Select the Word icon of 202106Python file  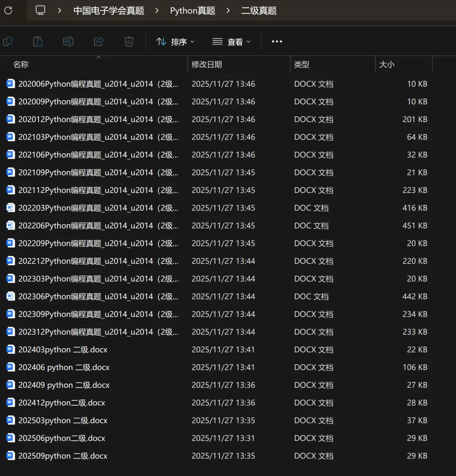pos(11,155)
